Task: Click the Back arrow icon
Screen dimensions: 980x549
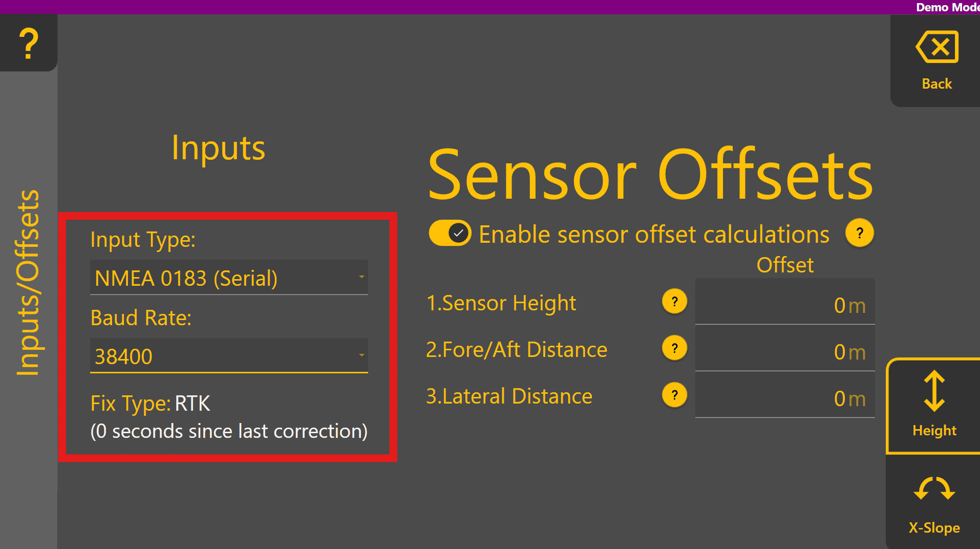Action: (x=936, y=47)
